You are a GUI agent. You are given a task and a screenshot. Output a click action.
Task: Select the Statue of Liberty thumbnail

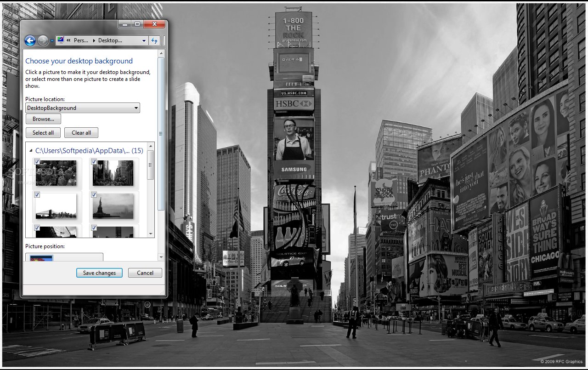(113, 206)
